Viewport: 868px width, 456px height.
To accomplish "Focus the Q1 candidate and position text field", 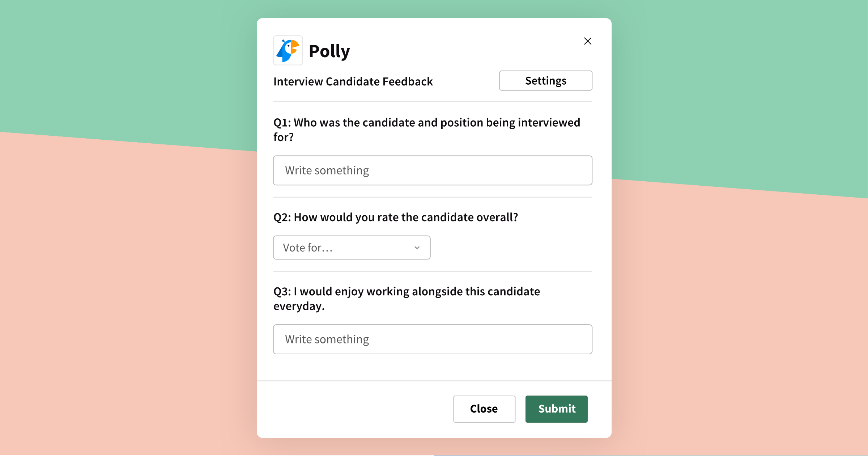I will 433,170.
